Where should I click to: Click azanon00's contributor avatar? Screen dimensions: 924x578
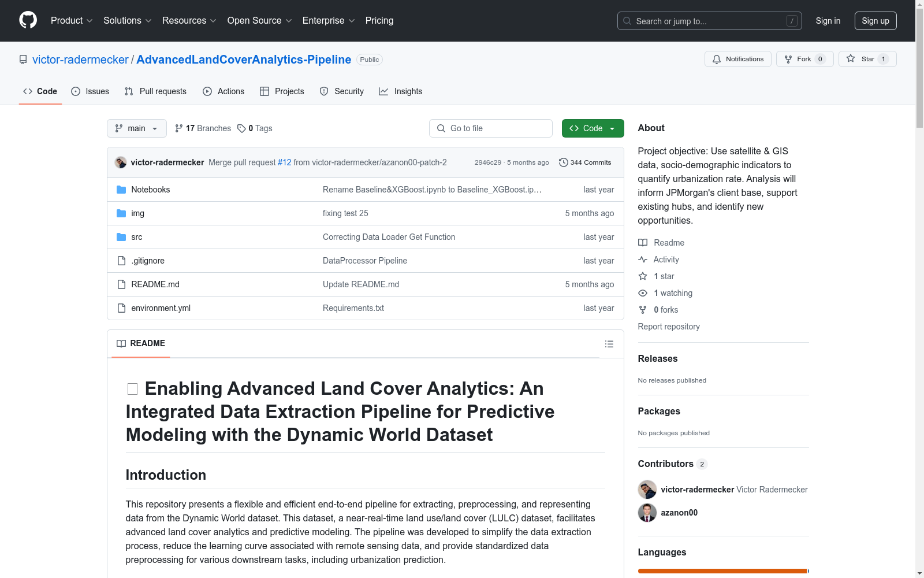pyautogui.click(x=647, y=513)
